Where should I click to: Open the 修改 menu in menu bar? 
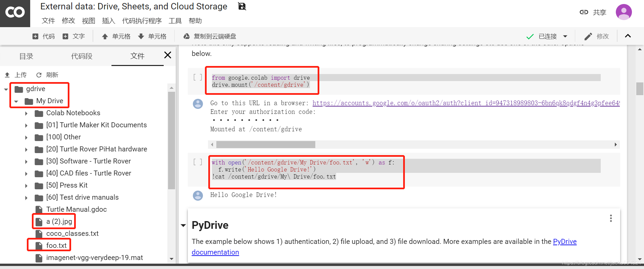coord(68,21)
